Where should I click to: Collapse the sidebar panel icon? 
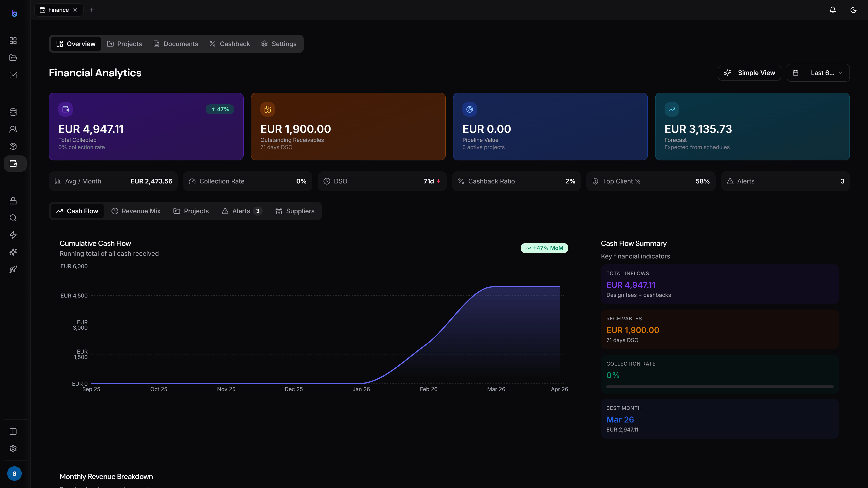13,432
